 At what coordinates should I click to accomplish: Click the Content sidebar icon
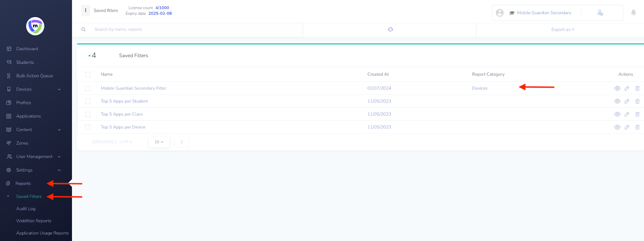[9, 130]
